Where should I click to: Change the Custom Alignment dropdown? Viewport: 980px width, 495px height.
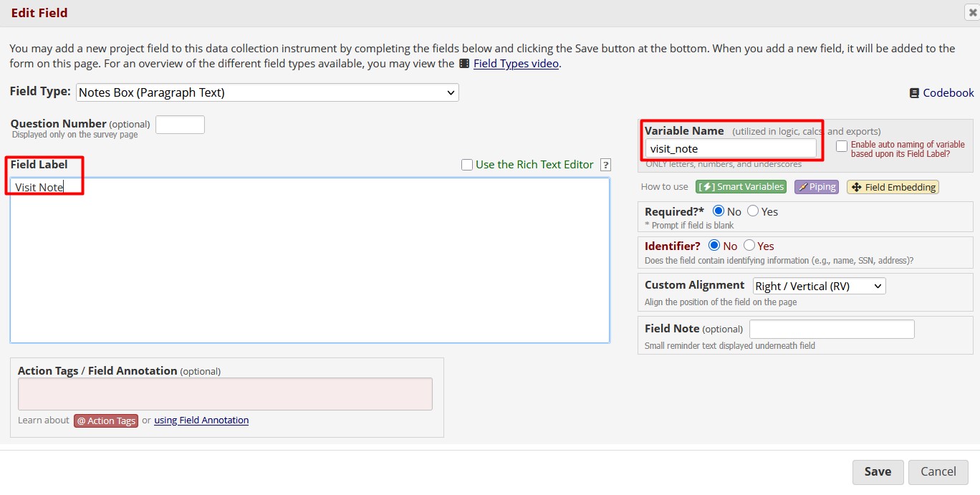[x=818, y=285]
